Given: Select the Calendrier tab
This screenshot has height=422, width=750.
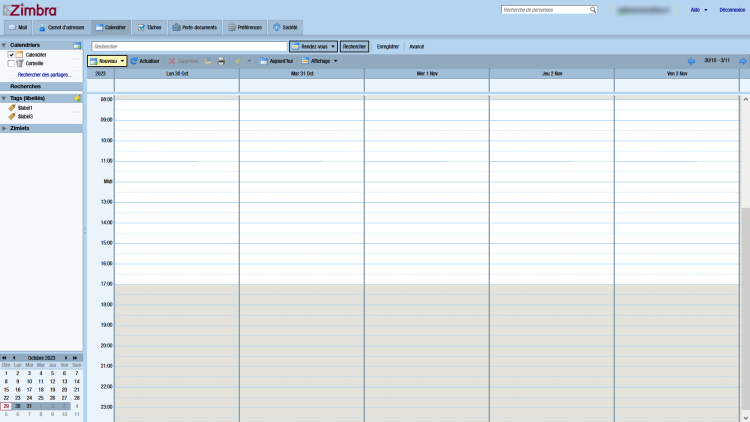Looking at the screenshot, I should pyautogui.click(x=110, y=27).
